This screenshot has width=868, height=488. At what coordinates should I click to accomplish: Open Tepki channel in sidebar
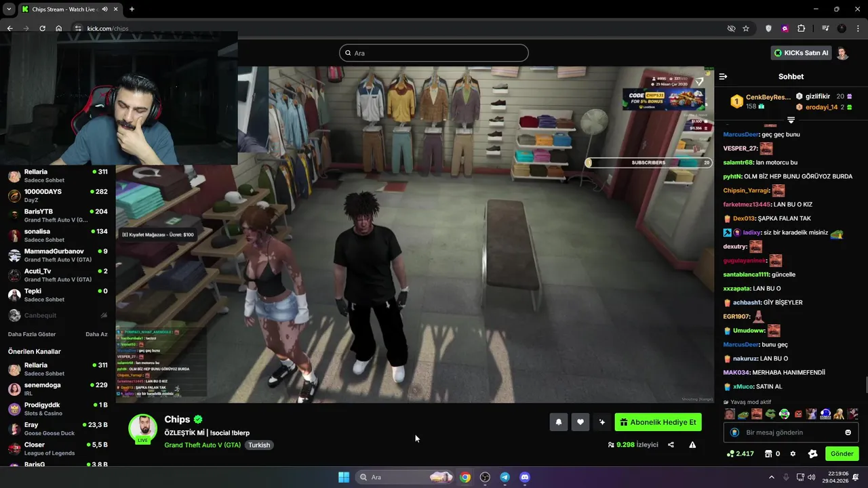tap(58, 295)
